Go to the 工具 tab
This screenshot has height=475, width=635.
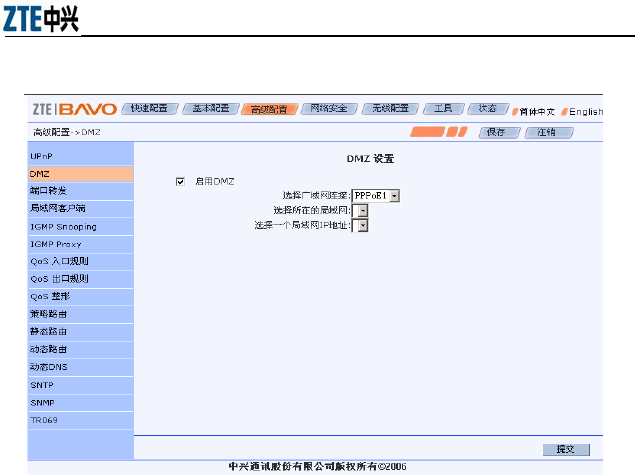(443, 109)
